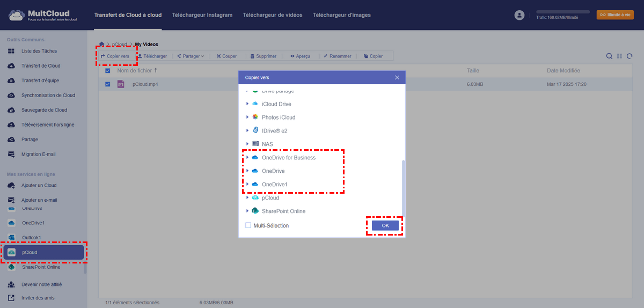The width and height of the screenshot is (644, 308).
Task: Click the Transfert d'équipe sidebar icon
Action: pyautogui.click(x=11, y=80)
